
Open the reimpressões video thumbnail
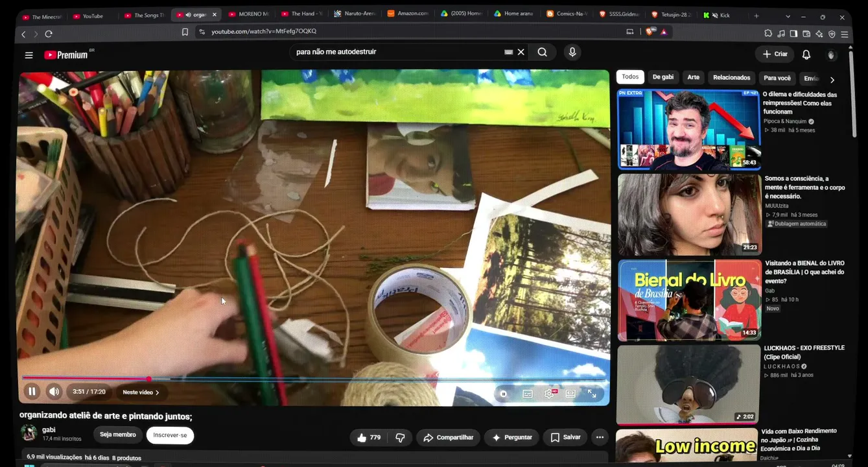click(688, 129)
